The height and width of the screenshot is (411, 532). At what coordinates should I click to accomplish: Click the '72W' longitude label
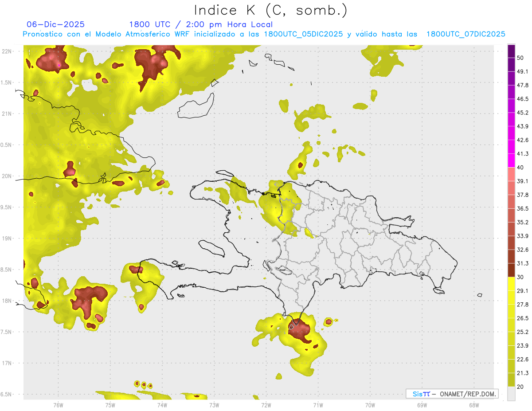[x=266, y=405]
